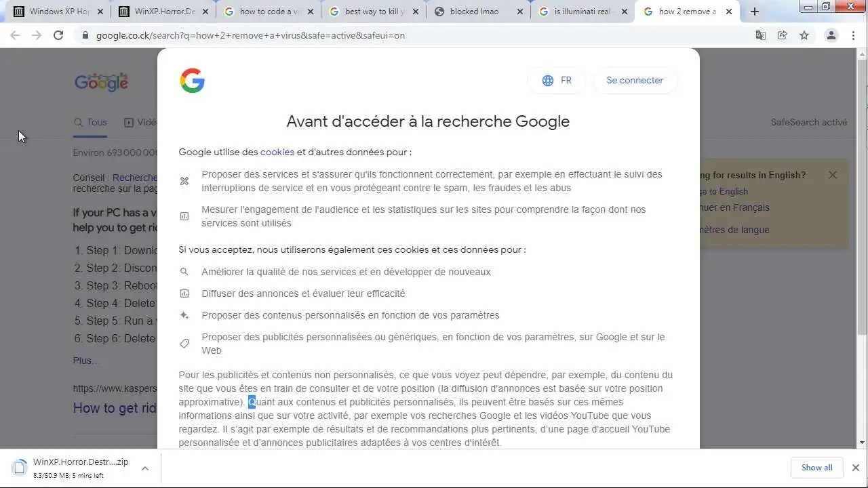Viewport: 868px width, 488px height.
Task: Close the 'WinXP.Horror.De' tab
Action: [x=205, y=12]
